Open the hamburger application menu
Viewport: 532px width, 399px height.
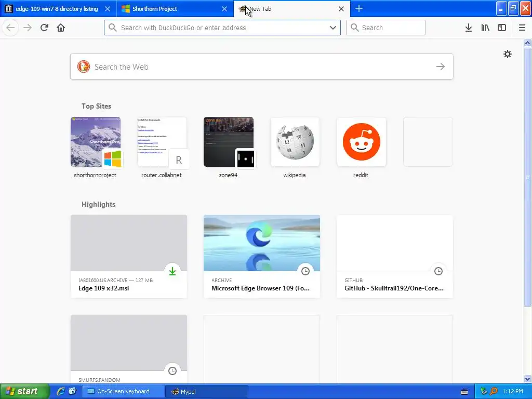(522, 28)
